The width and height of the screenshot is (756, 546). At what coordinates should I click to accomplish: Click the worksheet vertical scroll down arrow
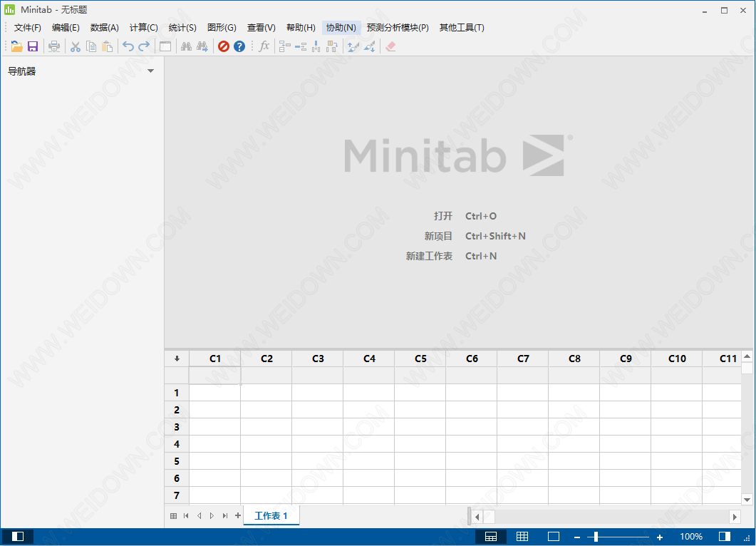point(747,500)
